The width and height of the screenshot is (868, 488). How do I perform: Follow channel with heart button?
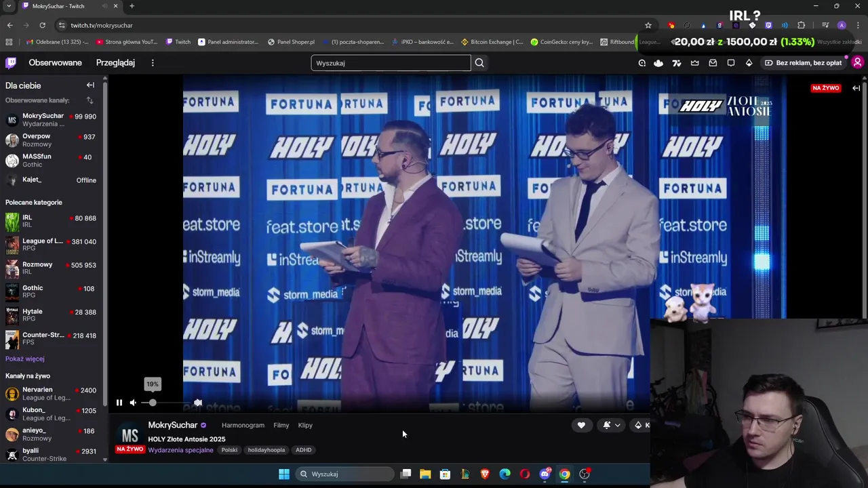[x=581, y=425]
